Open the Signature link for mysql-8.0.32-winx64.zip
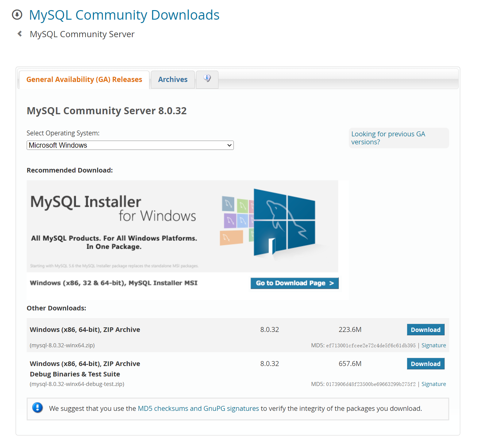486x448 pixels. coord(433,345)
